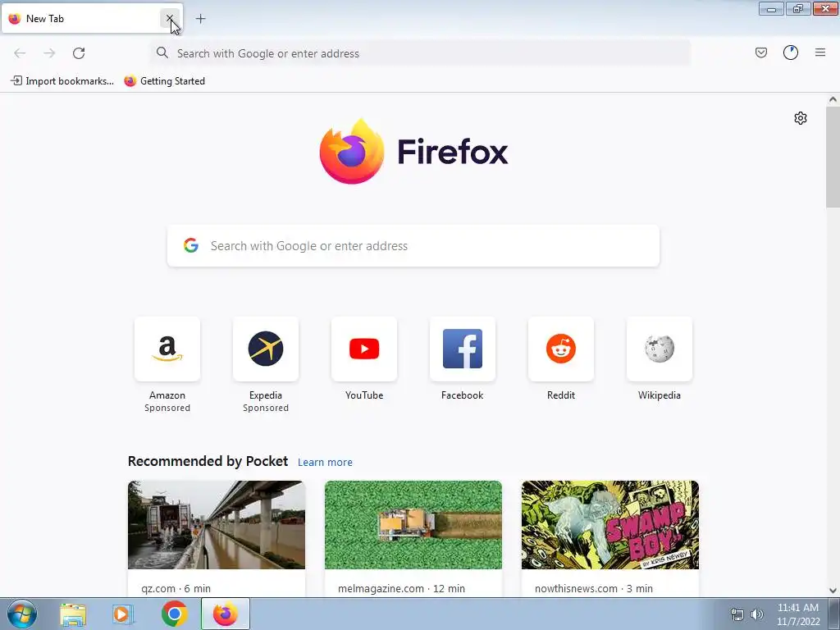Open the Firefox account button
The height and width of the screenshot is (630, 840).
tap(791, 52)
